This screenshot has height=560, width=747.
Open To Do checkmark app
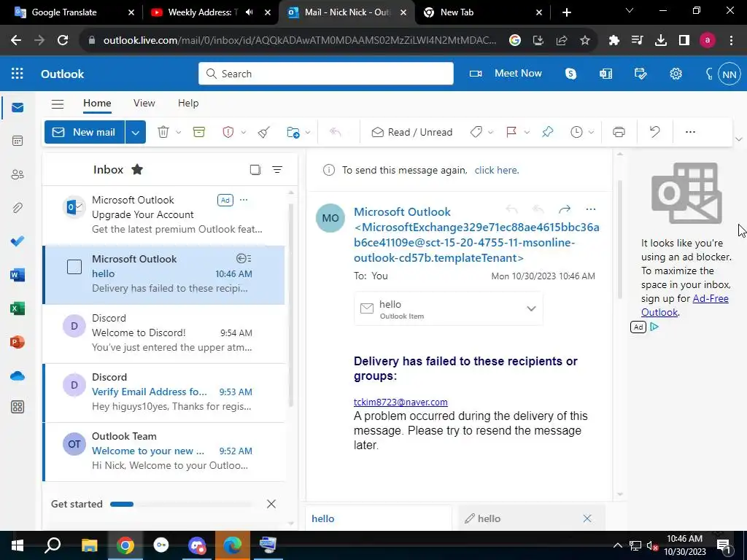tap(18, 241)
